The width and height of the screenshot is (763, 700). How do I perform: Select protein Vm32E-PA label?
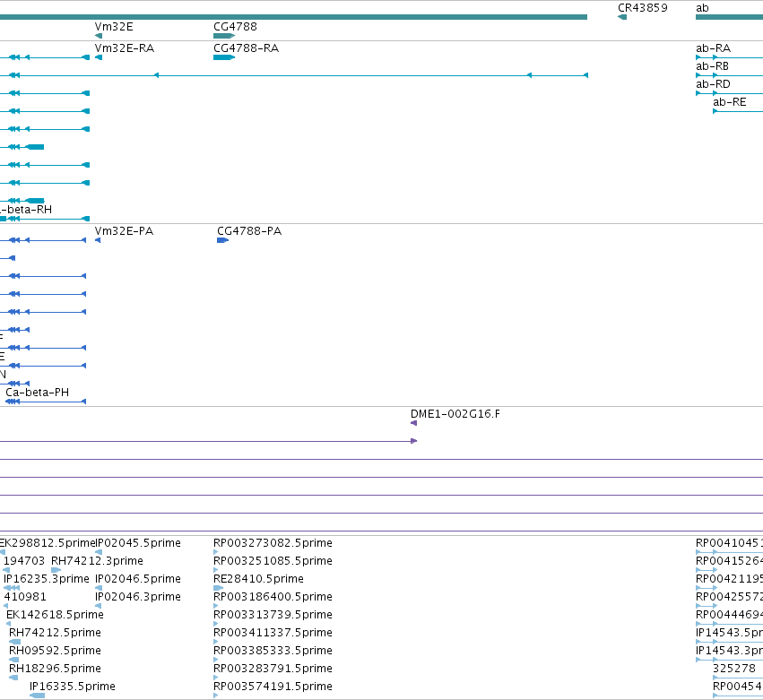click(124, 231)
